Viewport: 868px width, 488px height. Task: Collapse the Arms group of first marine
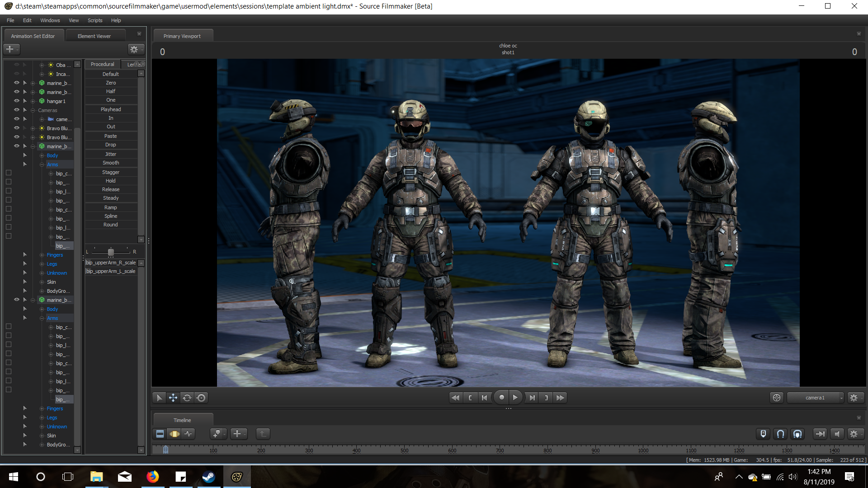coord(42,164)
